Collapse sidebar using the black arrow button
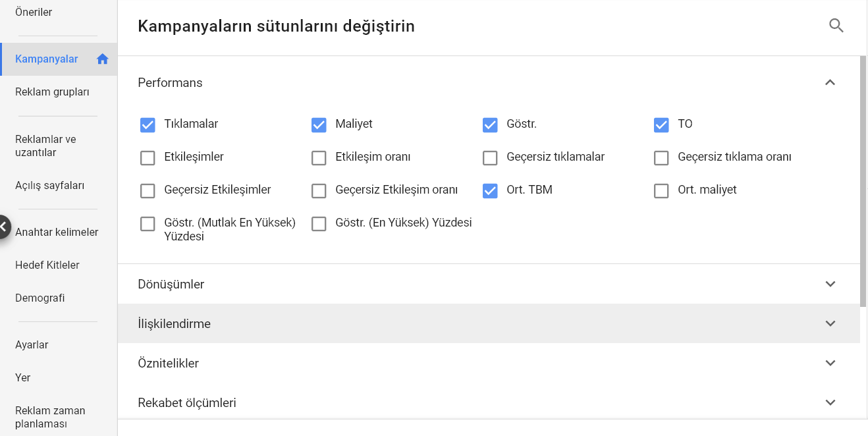 [3, 227]
